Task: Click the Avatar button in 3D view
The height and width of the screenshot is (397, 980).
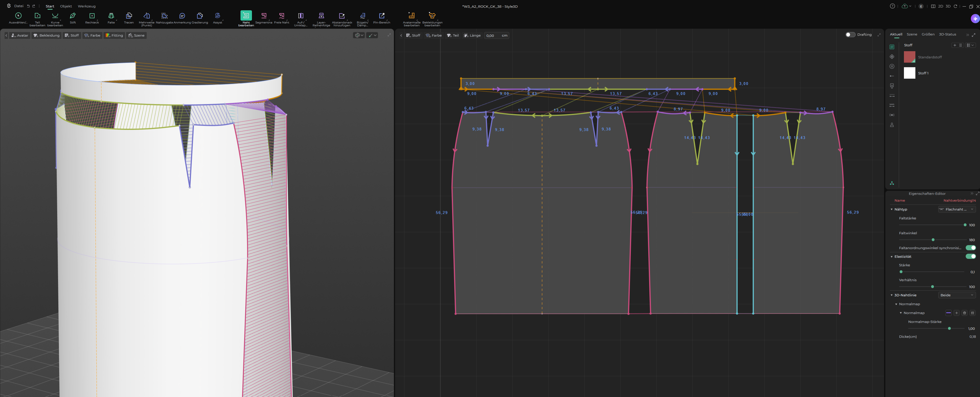Action: (20, 35)
